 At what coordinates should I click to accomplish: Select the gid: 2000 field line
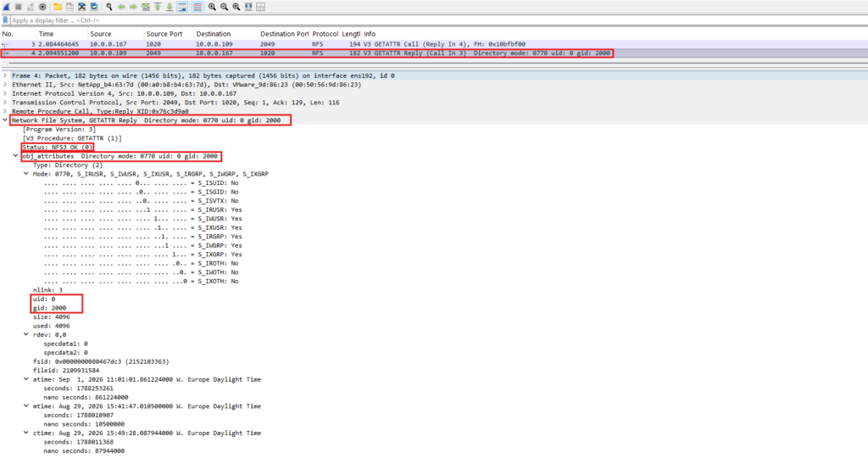(x=49, y=308)
